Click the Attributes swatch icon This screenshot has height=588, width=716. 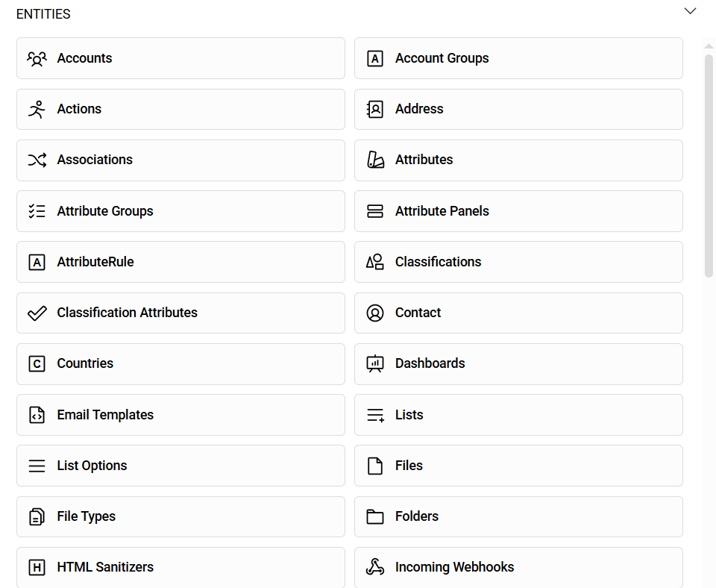tap(375, 160)
